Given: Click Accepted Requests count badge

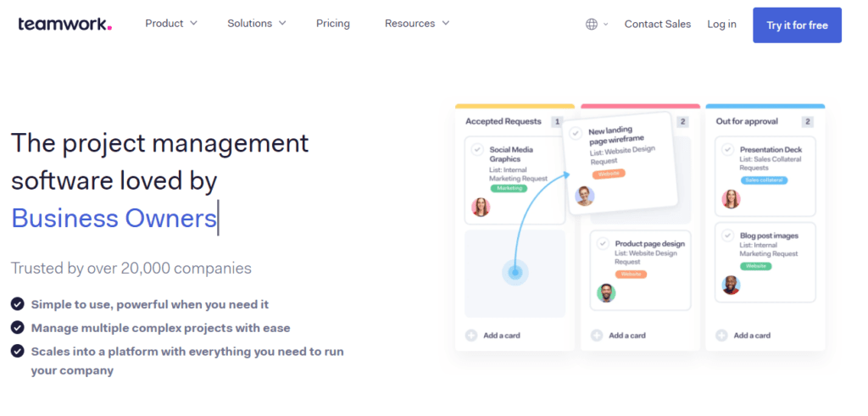Looking at the screenshot, I should pos(557,122).
